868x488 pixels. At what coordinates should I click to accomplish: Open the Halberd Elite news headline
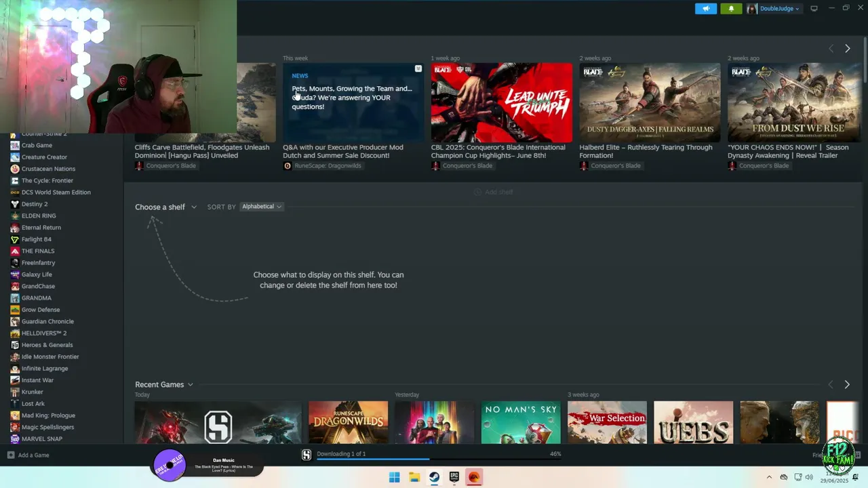tap(646, 151)
